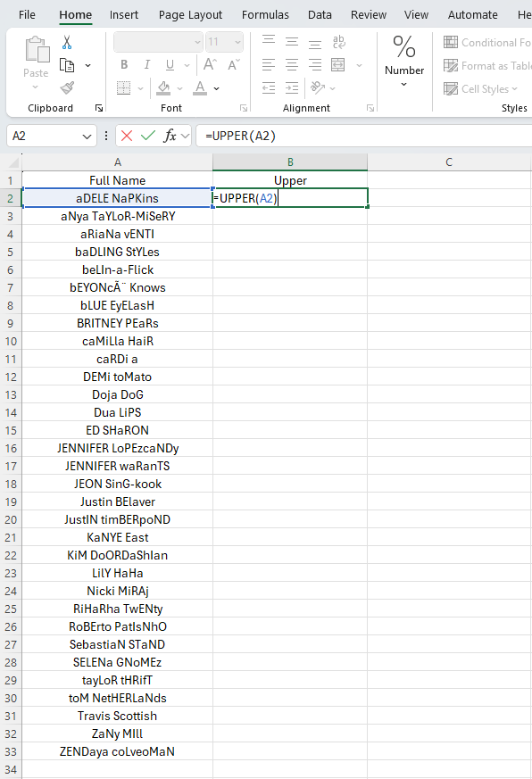
Task: Click the Orientation text angle icon
Action: 317,88
